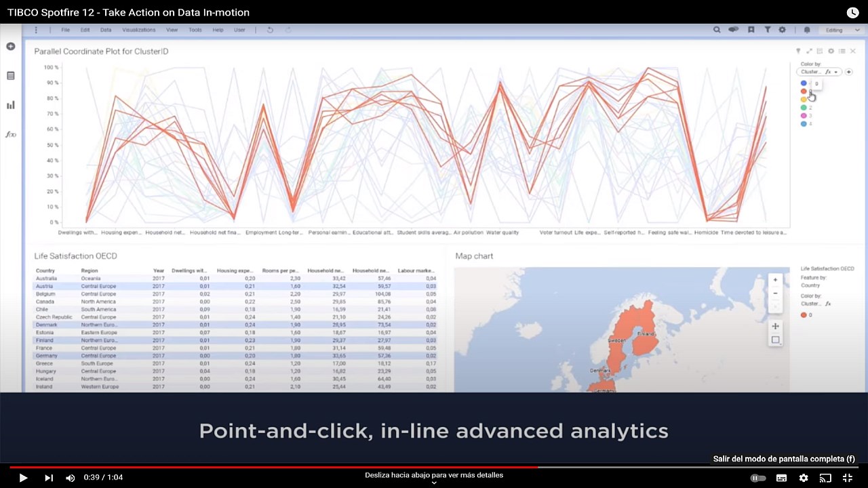Screen dimensions: 868x488
Task: Zoom in on the map chart
Action: (x=775, y=279)
